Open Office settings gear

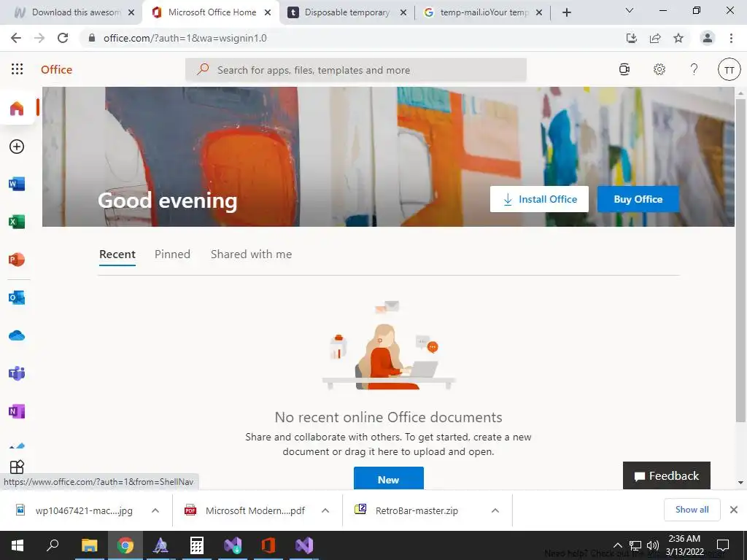coord(659,69)
